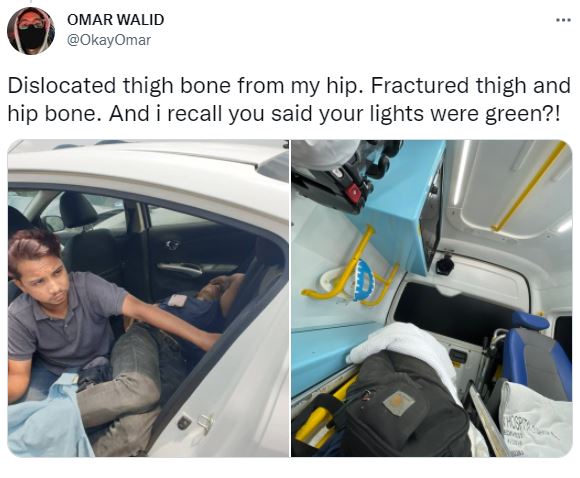Click the light blue cloth in car photo
The height and width of the screenshot is (478, 580).
(x=46, y=418)
